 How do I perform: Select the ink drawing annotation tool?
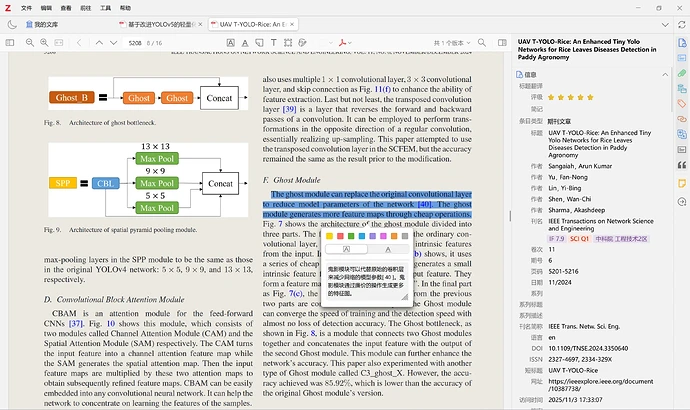pos(302,43)
